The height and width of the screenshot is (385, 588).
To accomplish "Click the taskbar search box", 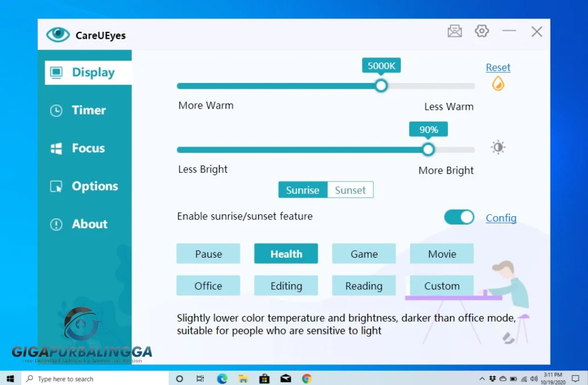I will coord(95,379).
